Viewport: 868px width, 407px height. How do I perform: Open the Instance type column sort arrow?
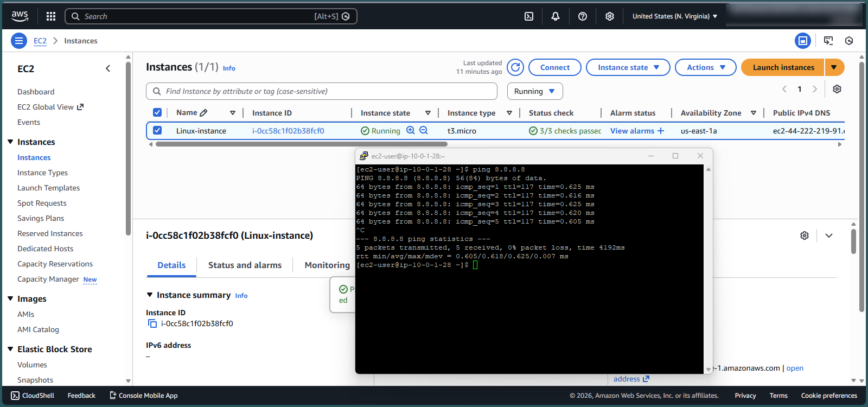509,113
